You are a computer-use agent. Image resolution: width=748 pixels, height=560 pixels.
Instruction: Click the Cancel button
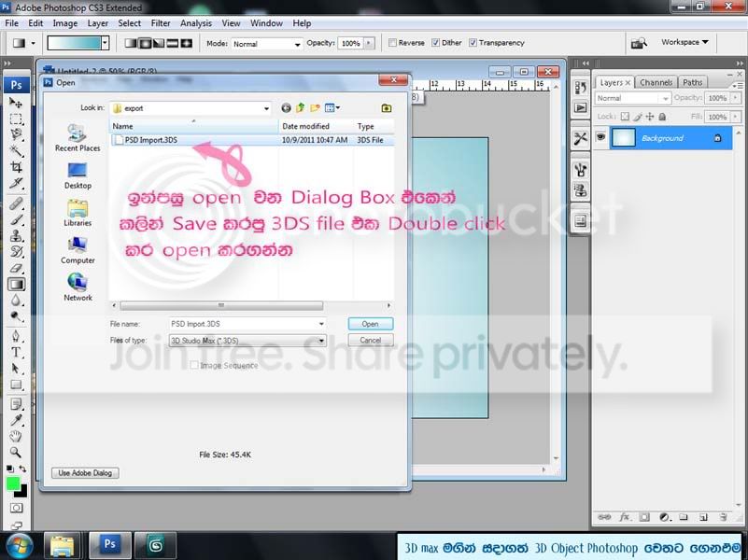pyautogui.click(x=370, y=341)
